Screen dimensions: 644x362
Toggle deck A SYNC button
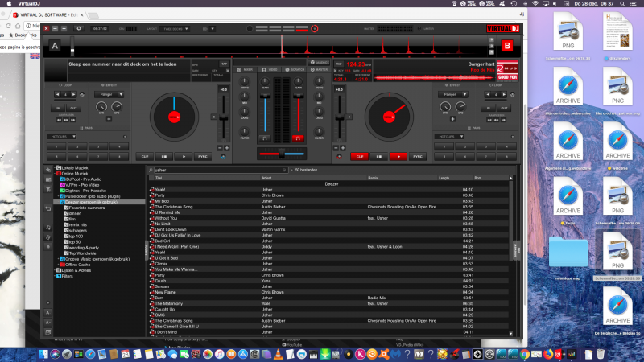[x=203, y=157]
